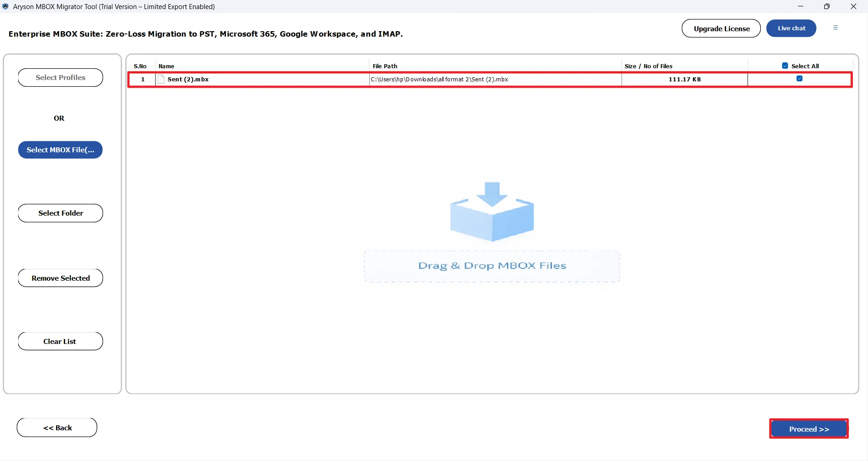
Task: Click the file icon beside Sent (2).mbx
Action: coord(161,79)
